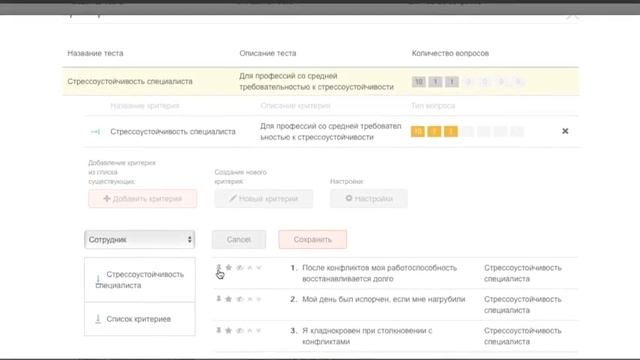Click thumbs-up icon on question 3
The image size is (640, 360).
tap(240, 331)
